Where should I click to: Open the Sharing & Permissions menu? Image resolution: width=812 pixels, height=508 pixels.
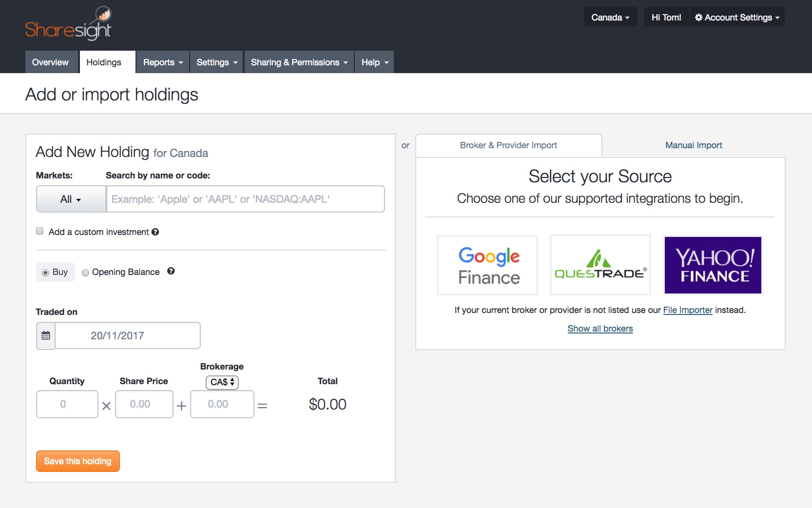298,62
